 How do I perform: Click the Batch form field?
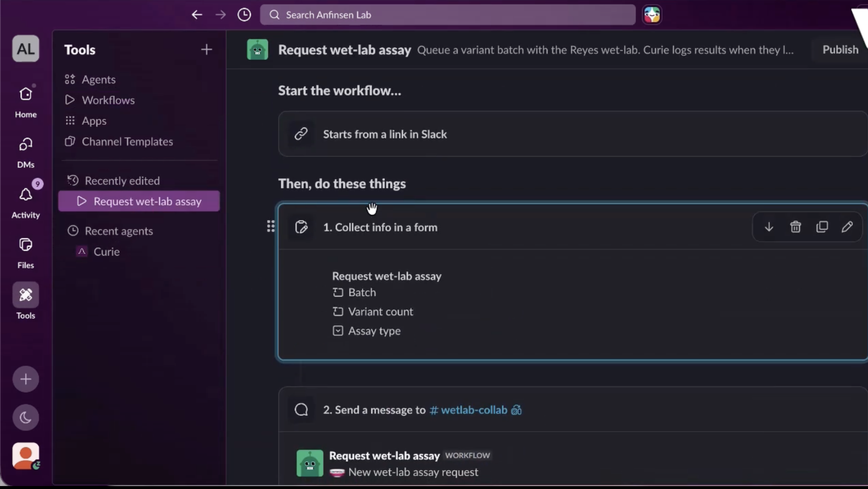coord(354,292)
